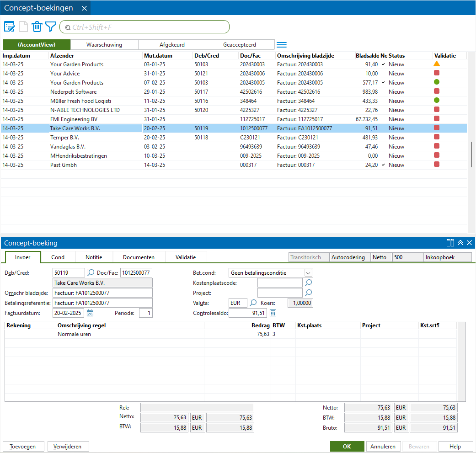Collapse the Concept-boeking panel with chevrons
The width and height of the screenshot is (476, 453).
[460, 243]
